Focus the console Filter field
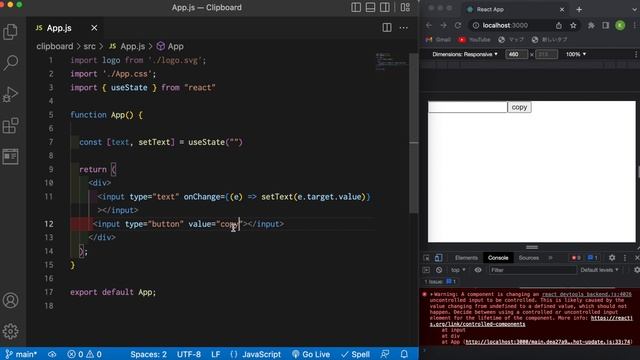The height and width of the screenshot is (360, 640). (533, 270)
